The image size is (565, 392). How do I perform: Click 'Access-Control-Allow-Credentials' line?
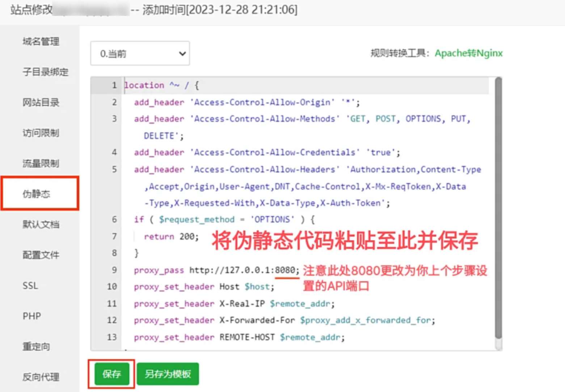[x=267, y=152]
